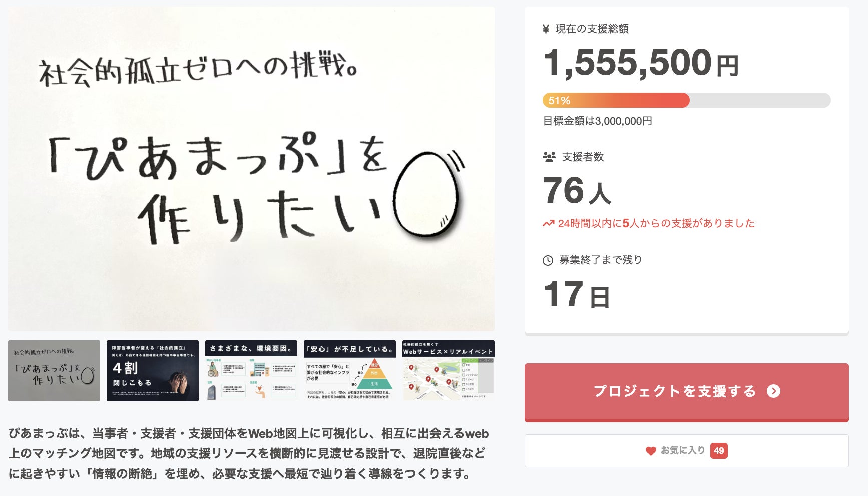868x496 pixels.
Task: Select the first thumbnail with handwritten title
Action: pos(54,371)
